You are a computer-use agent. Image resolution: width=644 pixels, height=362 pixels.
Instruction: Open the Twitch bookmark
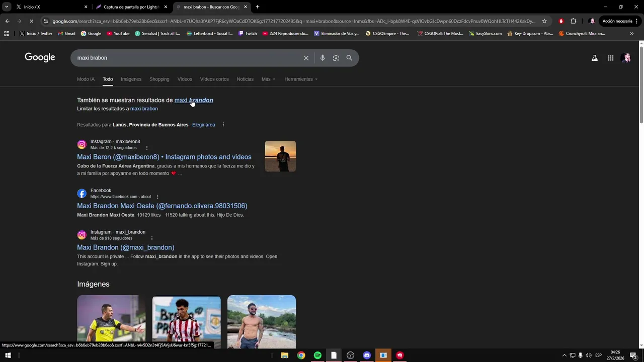click(x=247, y=34)
